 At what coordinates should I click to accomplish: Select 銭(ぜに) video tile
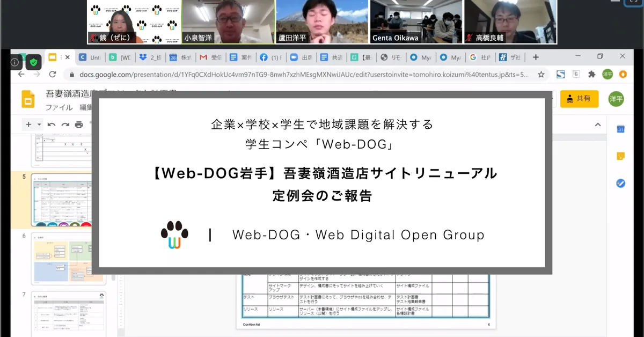134,21
